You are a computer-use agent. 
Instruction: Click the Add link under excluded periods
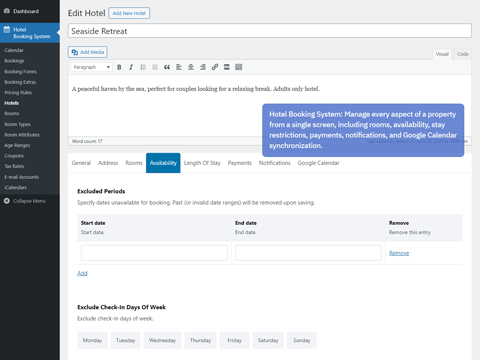click(82, 273)
